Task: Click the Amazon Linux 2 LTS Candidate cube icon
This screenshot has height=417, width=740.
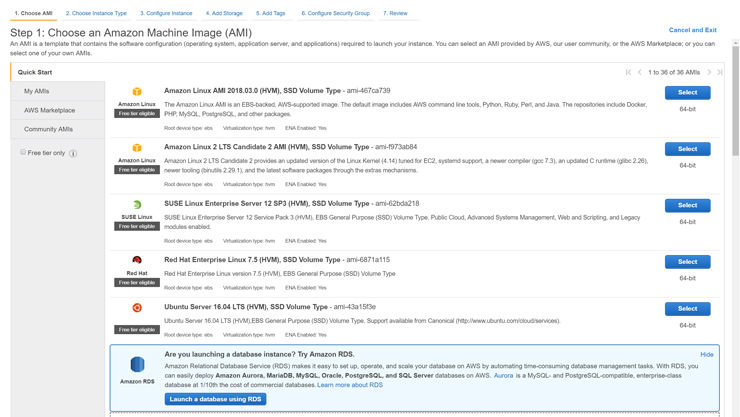Action: 137,148
